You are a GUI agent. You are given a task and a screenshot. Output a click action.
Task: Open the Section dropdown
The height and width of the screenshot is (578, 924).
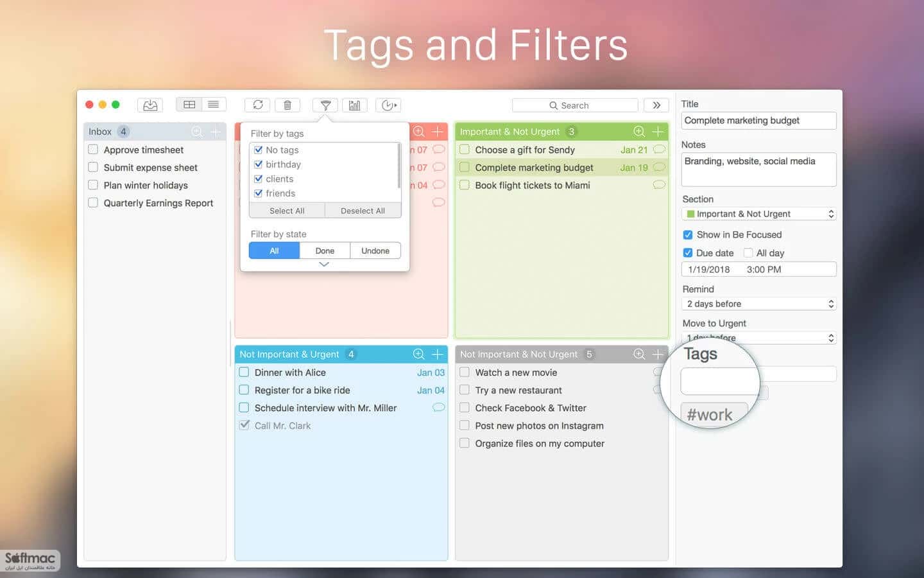pyautogui.click(x=759, y=214)
